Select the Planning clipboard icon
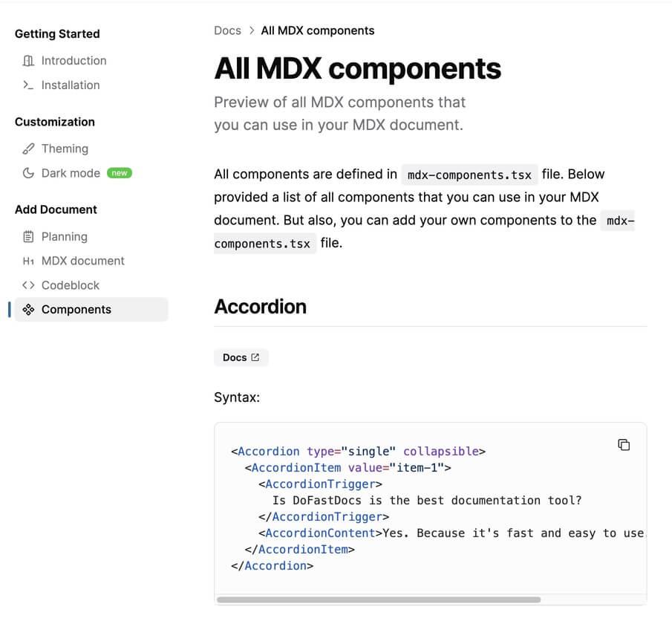 click(x=28, y=236)
